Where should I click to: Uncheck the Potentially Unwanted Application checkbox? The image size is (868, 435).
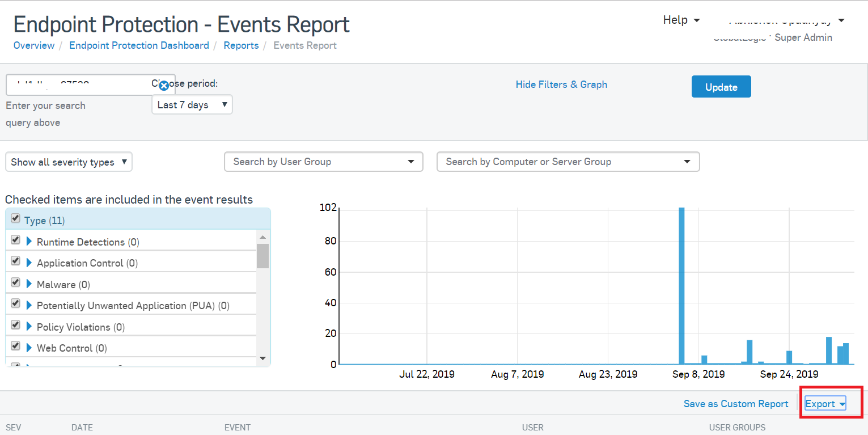[15, 304]
